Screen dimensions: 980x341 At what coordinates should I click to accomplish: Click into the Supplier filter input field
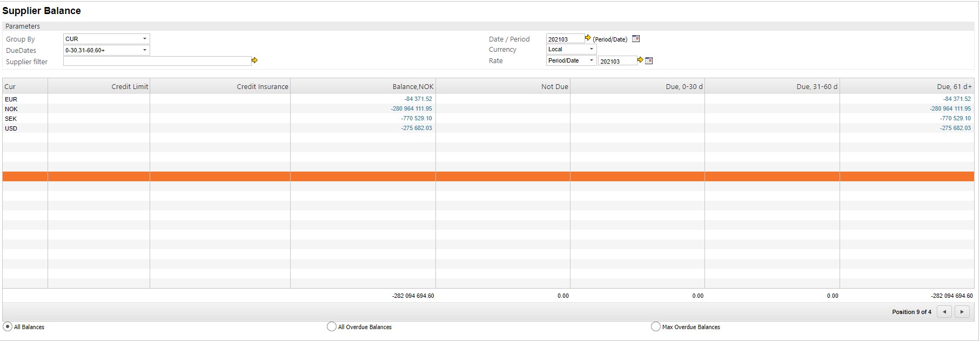click(x=157, y=62)
